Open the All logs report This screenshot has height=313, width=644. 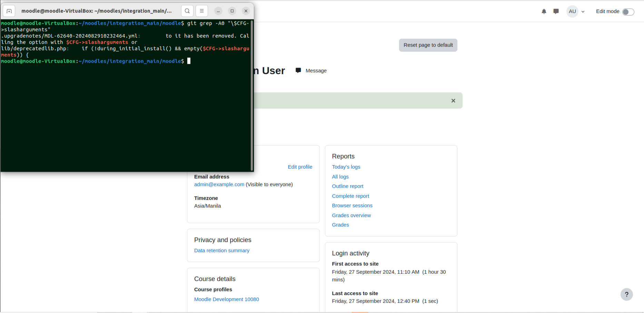coord(340,176)
